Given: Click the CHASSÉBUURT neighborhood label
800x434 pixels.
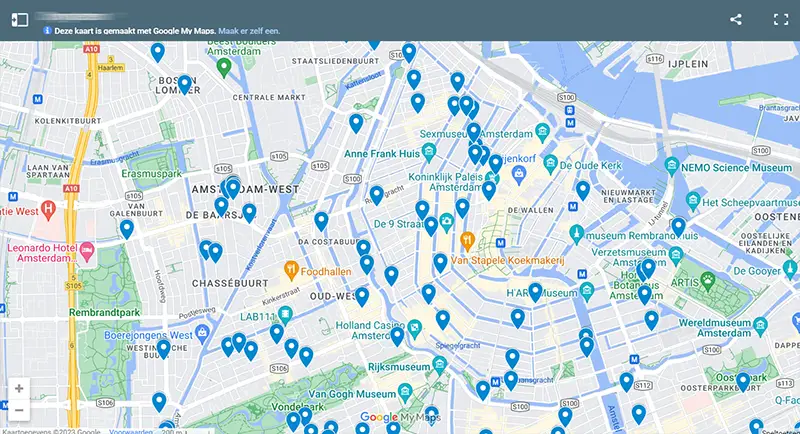Looking at the screenshot, I should click(230, 283).
